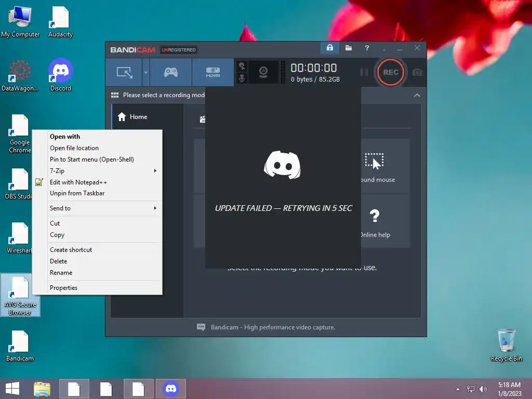This screenshot has width=532, height=399.
Task: Click Bandicam lock registration icon
Action: tap(330, 48)
